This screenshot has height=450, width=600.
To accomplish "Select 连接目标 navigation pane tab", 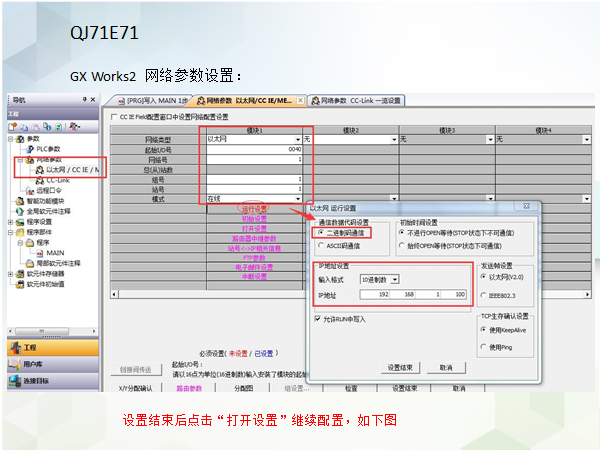I will tap(53, 381).
